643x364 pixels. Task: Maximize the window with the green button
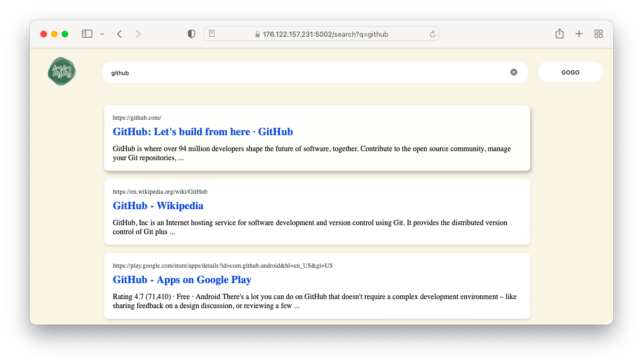65,34
